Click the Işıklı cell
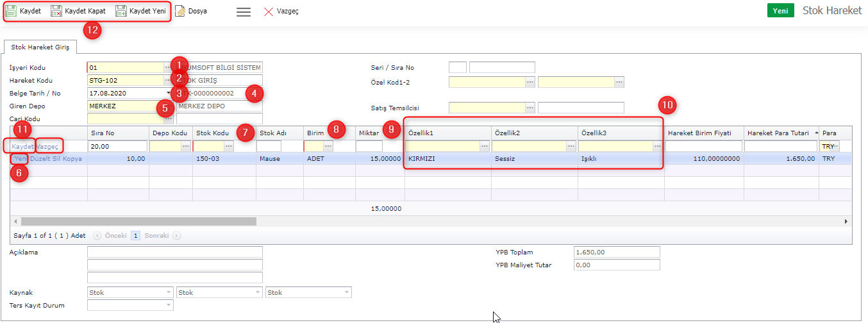The width and height of the screenshot is (868, 323). tap(621, 158)
